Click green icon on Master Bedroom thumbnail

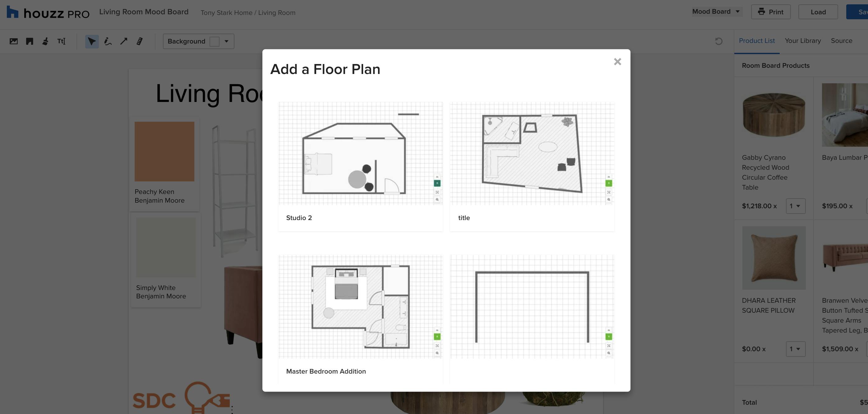(x=437, y=337)
